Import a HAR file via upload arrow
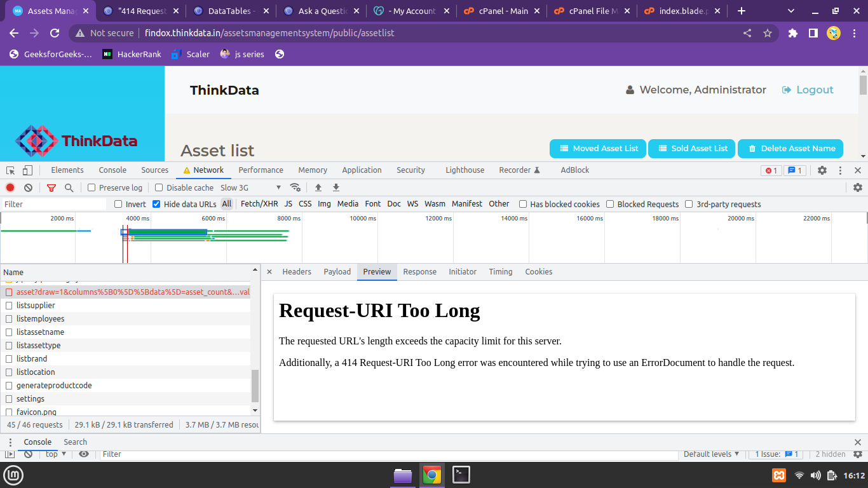The image size is (868, 488). point(318,187)
